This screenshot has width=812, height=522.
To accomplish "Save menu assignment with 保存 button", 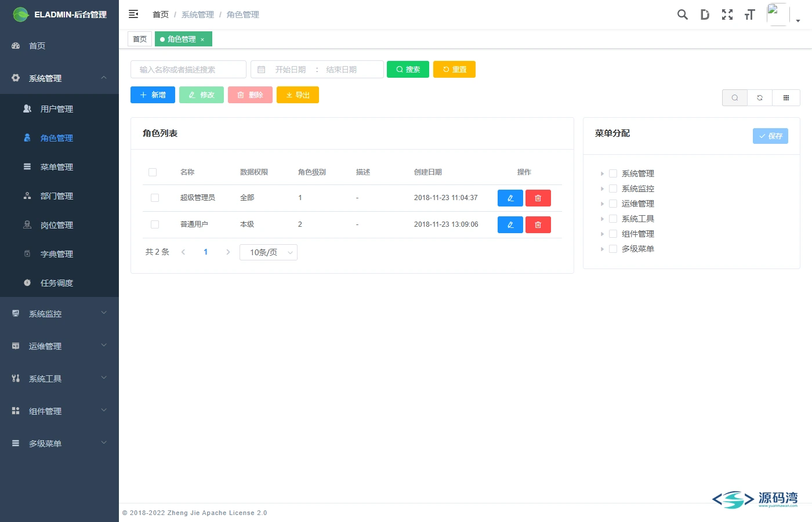I will [x=770, y=136].
